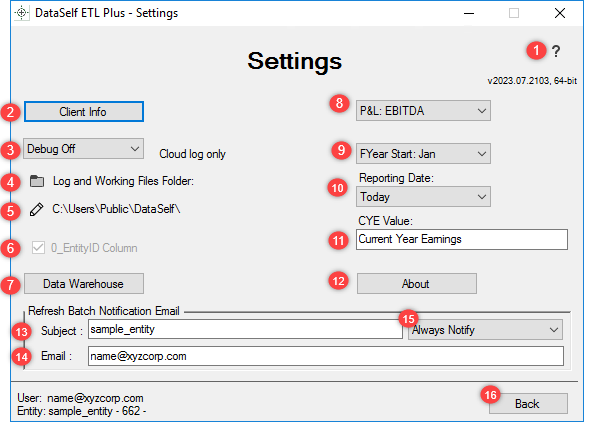Click the About button
590x422 pixels.
click(417, 284)
